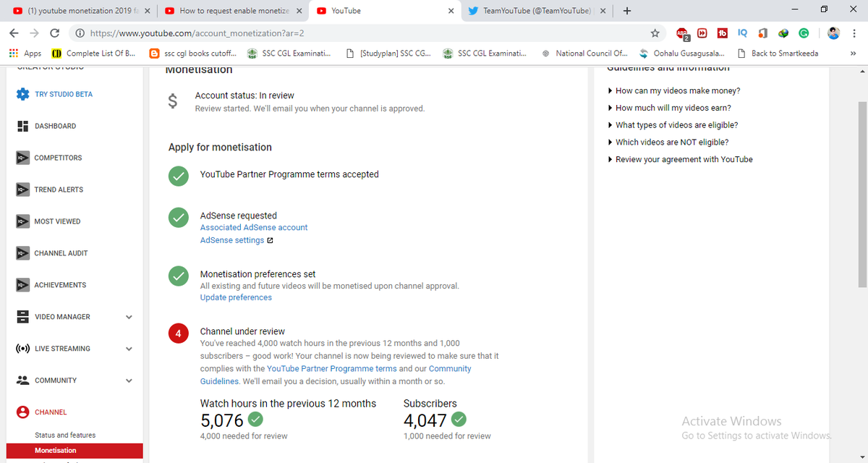Bookmark this page with the star icon
Screen dimensions: 868x463
[x=655, y=33]
